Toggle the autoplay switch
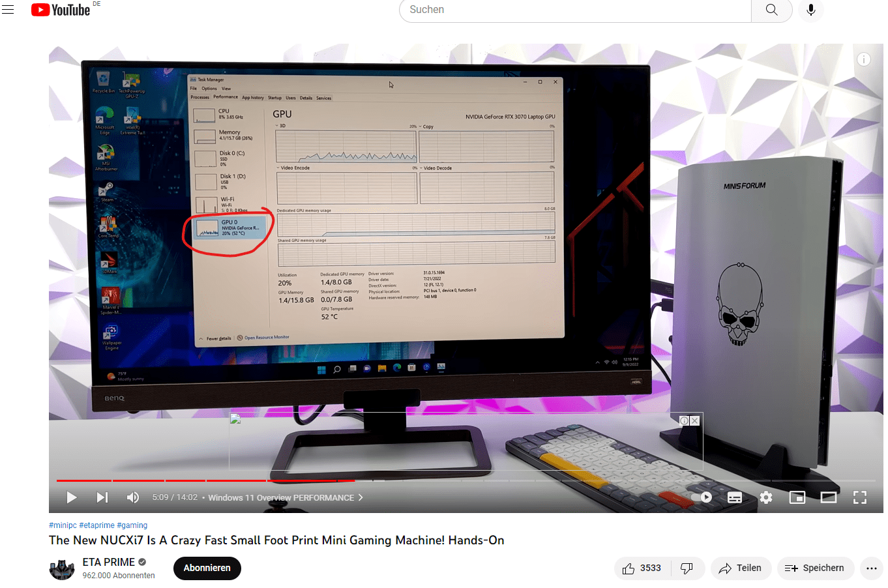 [x=703, y=497]
